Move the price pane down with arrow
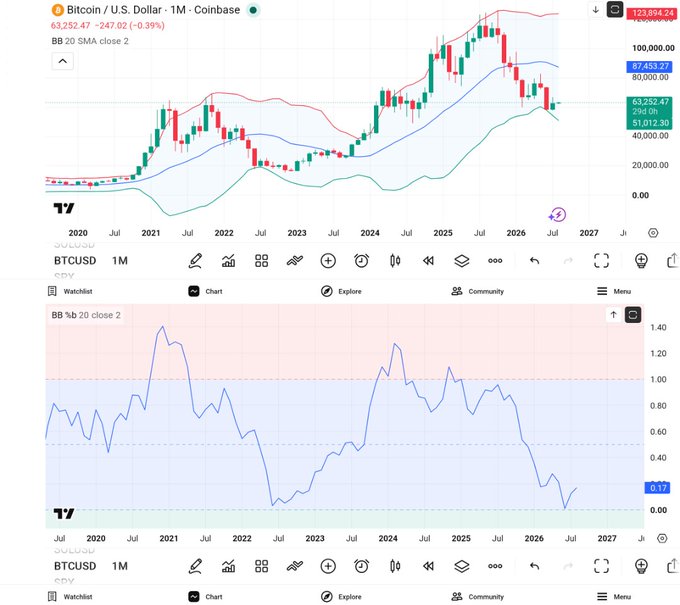 (x=595, y=10)
